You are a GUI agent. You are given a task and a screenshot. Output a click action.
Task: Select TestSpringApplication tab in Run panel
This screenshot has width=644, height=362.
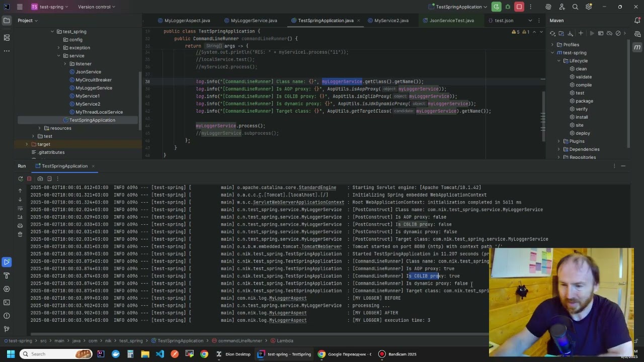(x=64, y=166)
